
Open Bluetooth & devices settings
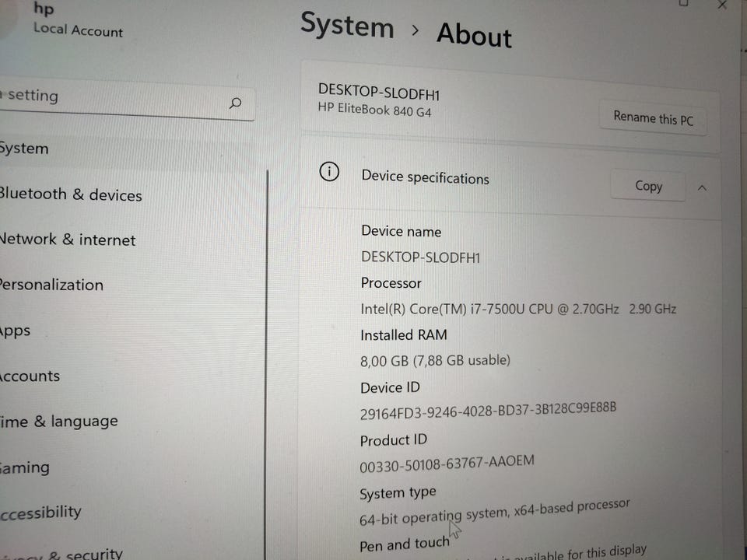(x=71, y=194)
